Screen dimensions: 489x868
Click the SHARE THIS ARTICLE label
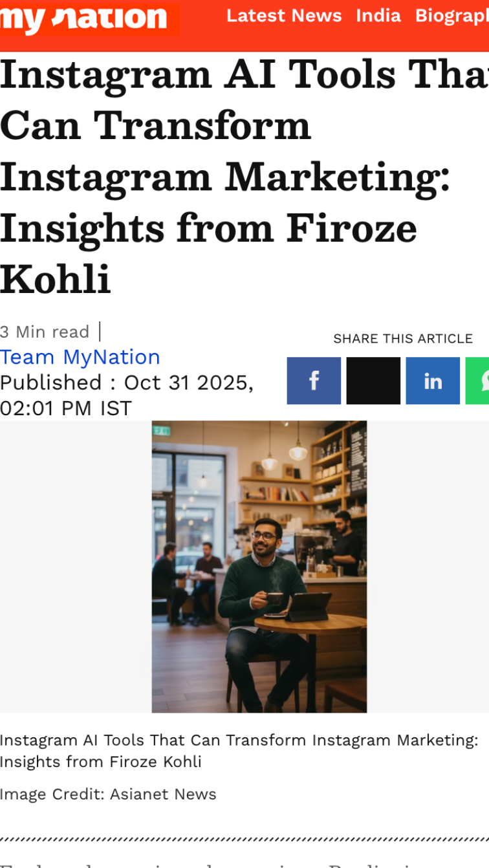pos(403,339)
